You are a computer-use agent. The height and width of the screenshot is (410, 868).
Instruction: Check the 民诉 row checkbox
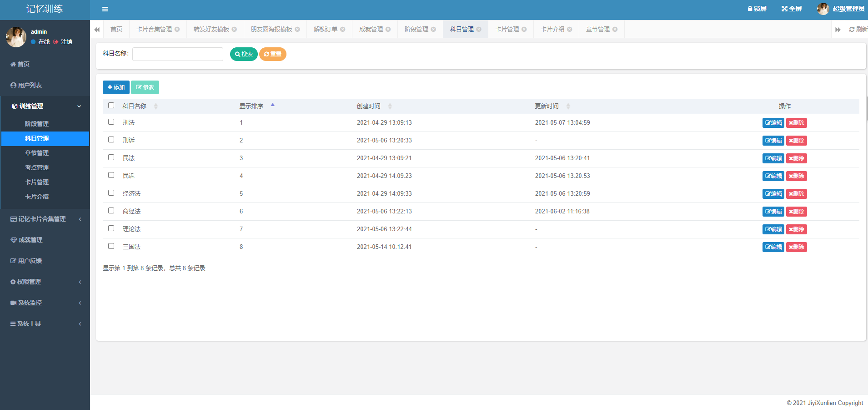point(111,175)
